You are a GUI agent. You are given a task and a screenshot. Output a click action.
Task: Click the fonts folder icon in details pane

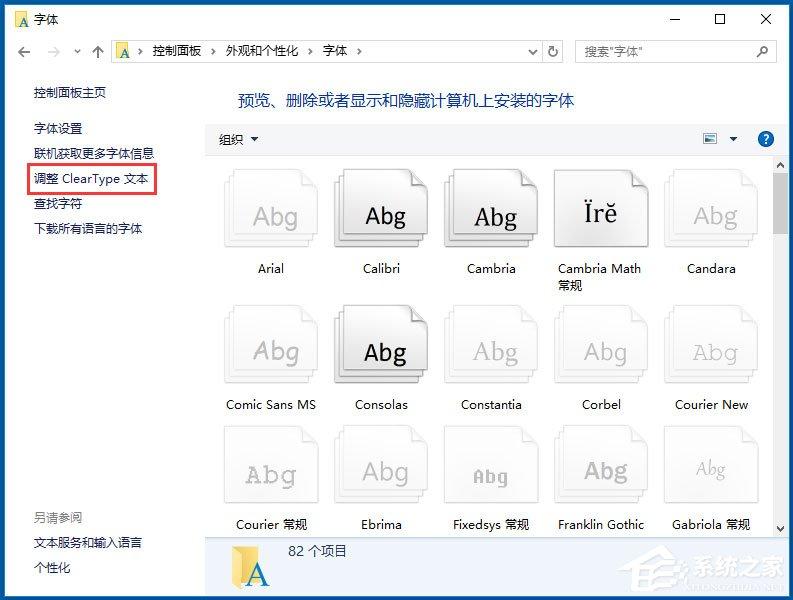click(x=250, y=568)
